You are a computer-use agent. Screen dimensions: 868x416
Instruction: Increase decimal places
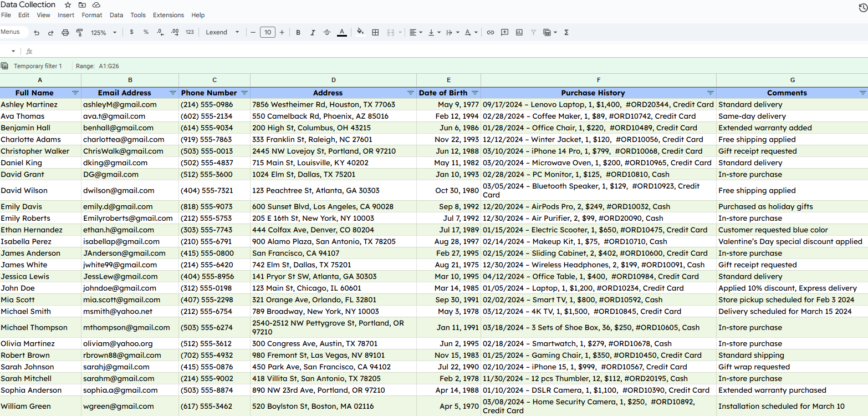pos(175,32)
